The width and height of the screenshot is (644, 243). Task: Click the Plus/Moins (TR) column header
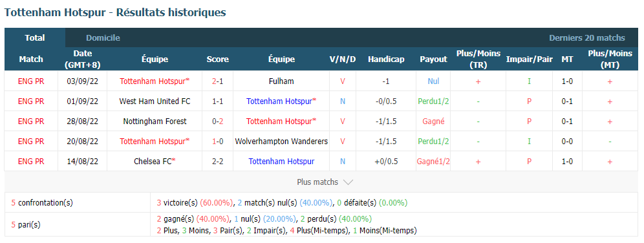(478, 59)
